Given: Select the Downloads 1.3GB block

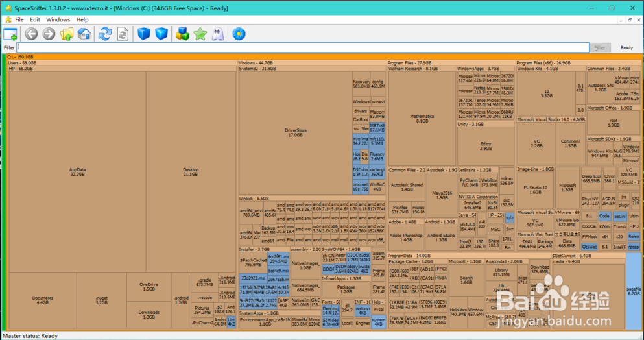Looking at the screenshot, I should [x=149, y=315].
